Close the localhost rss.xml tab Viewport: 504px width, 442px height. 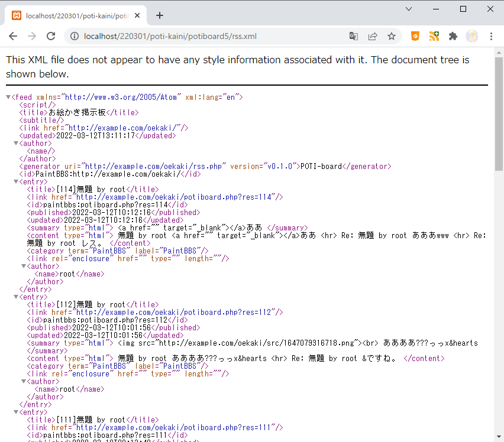click(x=137, y=15)
